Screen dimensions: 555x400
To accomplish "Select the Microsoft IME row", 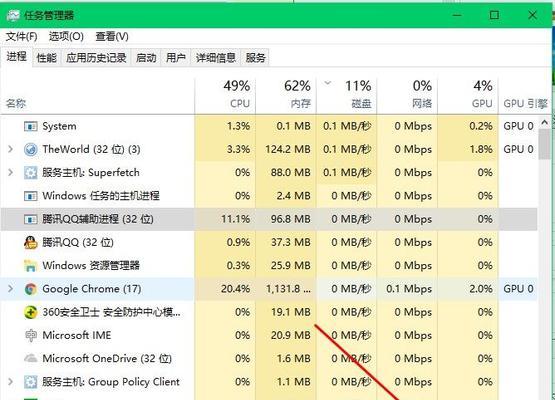I will click(269, 335).
